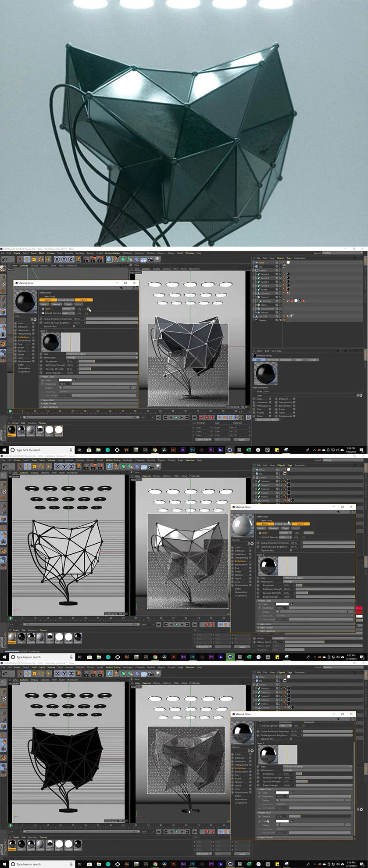The height and width of the screenshot is (868, 368).
Task: Click Apply in the top Cinema 4D coordinates panel
Action: 242,439
